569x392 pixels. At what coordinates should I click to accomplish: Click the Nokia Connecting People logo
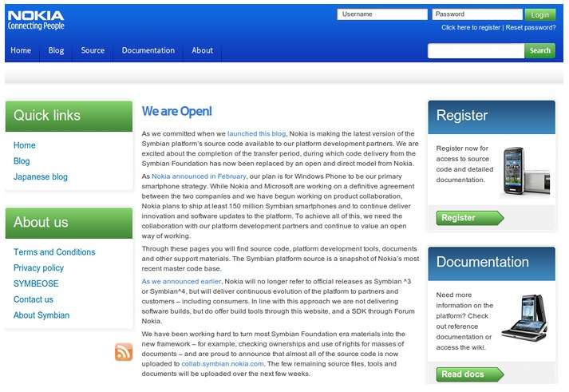[36, 20]
